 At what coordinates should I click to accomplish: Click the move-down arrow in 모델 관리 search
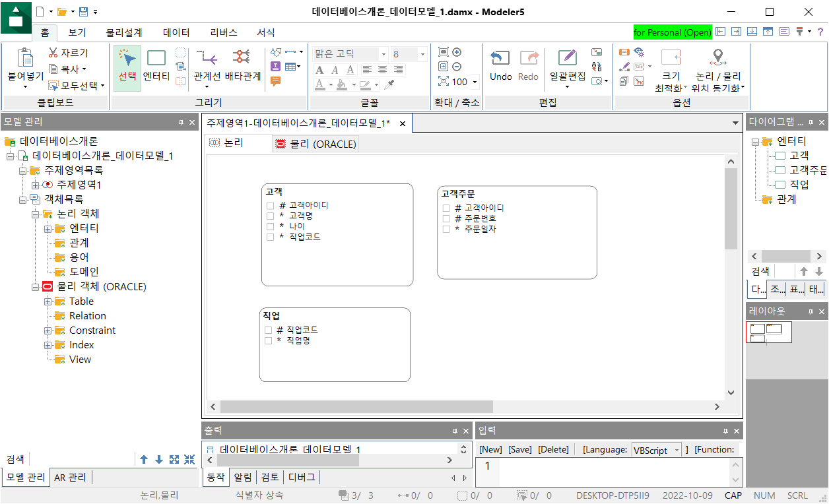(158, 459)
